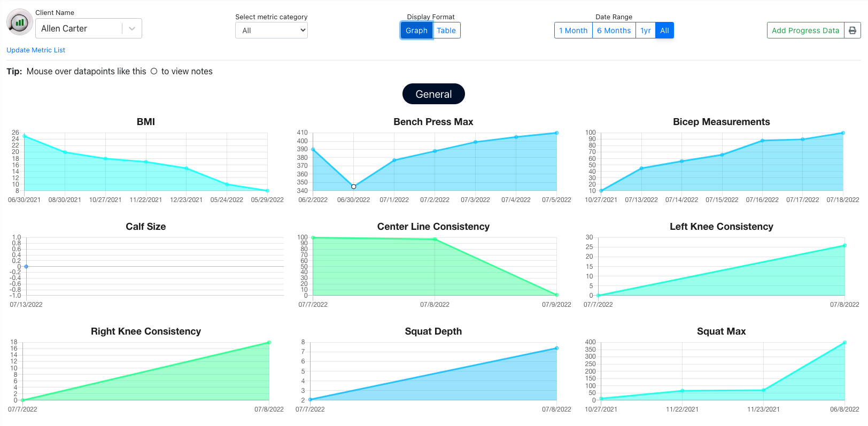Select the All date range
The width and height of the screenshot is (868, 426).
pos(664,30)
